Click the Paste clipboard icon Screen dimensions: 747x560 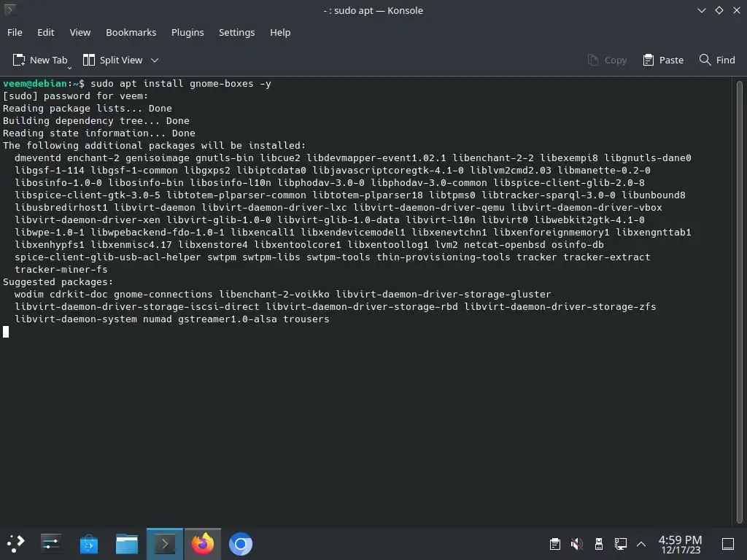(648, 60)
